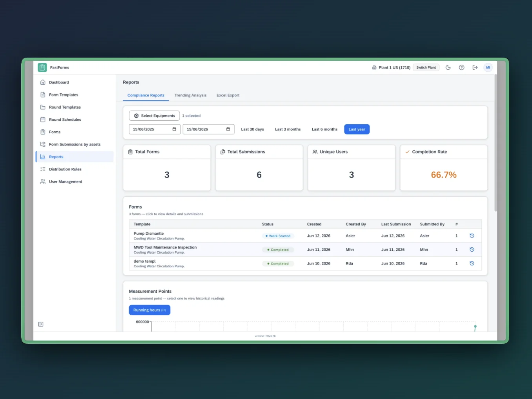Viewport: 532px width, 399px height.
Task: Click the plant building icon
Action: pyautogui.click(x=374, y=67)
